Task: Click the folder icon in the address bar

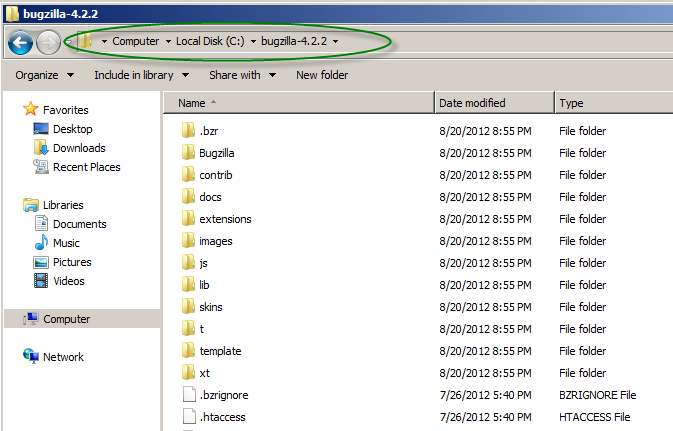Action: click(x=85, y=41)
